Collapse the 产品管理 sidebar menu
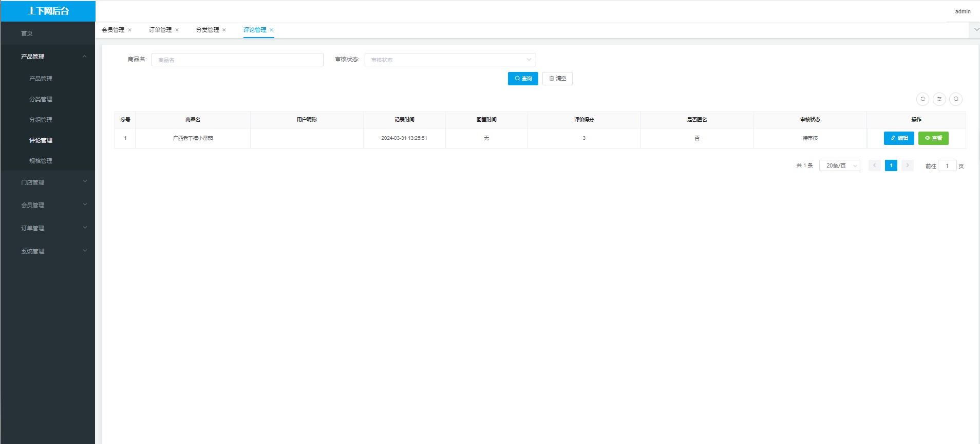The width and height of the screenshot is (980, 444). click(x=48, y=57)
